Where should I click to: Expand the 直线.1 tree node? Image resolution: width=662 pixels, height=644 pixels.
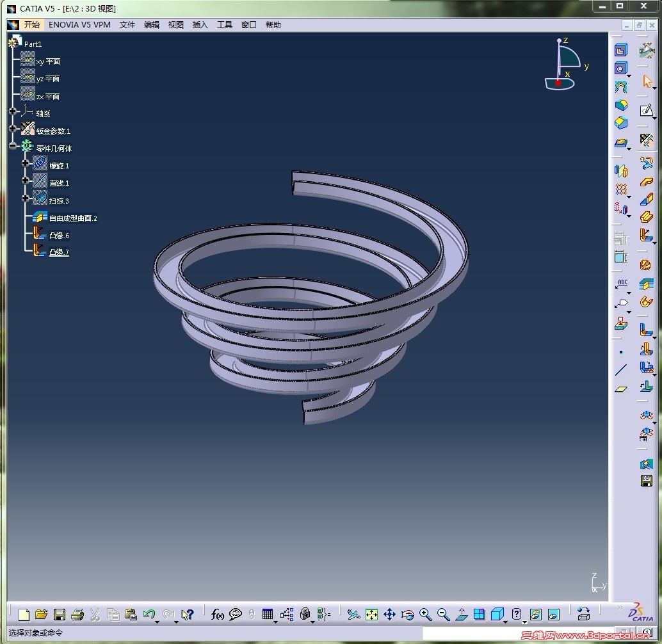(26, 180)
